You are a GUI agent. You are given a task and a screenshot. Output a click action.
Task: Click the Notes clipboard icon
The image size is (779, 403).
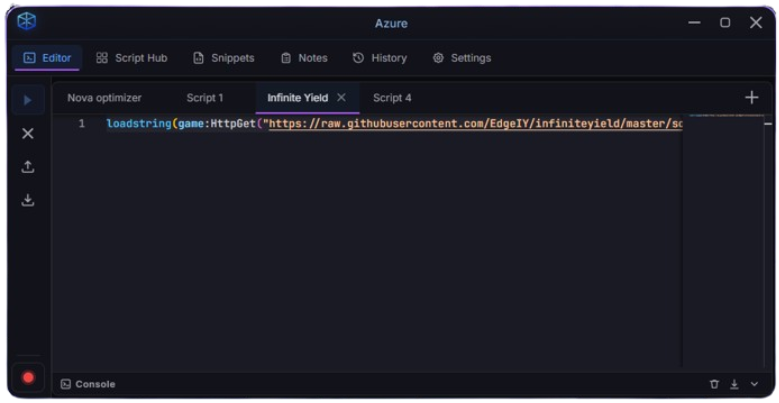point(286,58)
